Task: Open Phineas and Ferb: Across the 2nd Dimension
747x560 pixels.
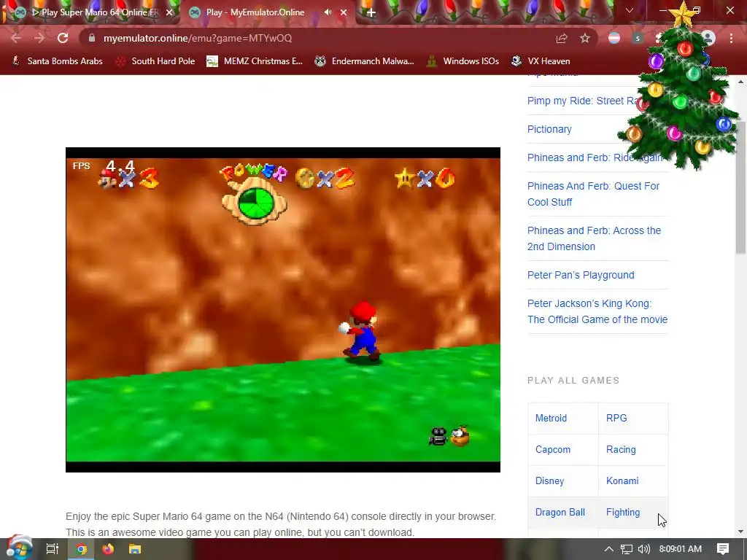Action: pos(594,238)
